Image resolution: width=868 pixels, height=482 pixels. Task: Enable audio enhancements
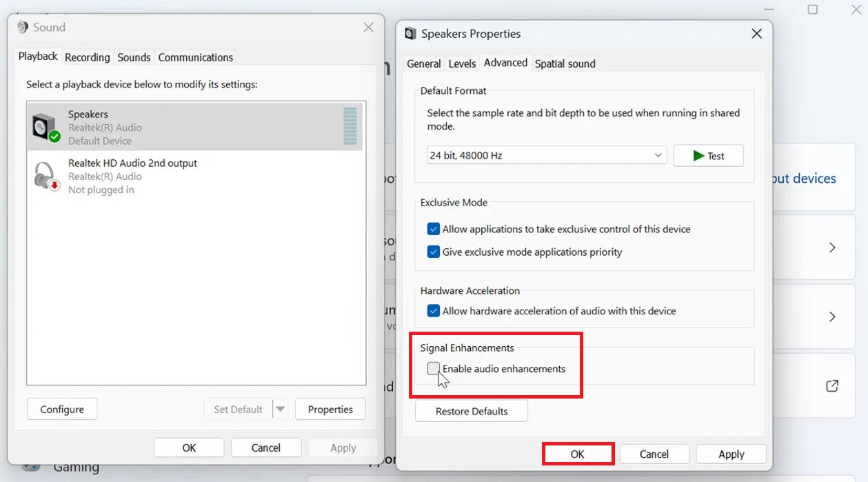pyautogui.click(x=433, y=369)
